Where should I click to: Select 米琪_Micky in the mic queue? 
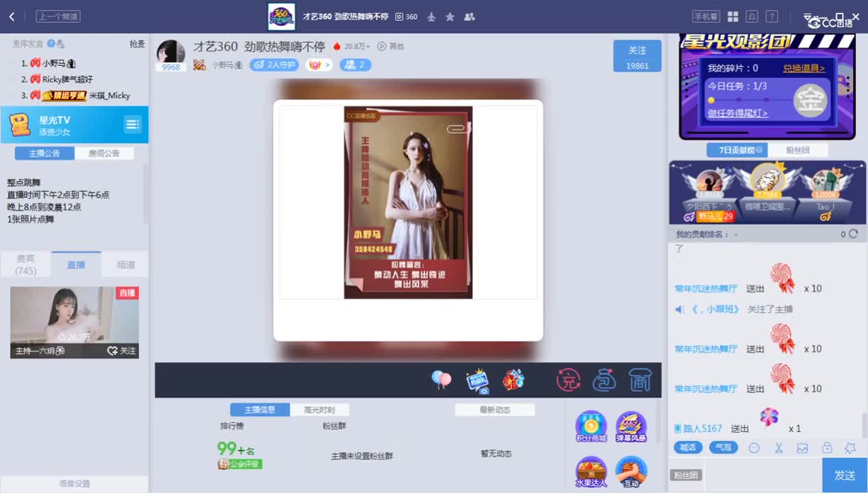point(110,96)
